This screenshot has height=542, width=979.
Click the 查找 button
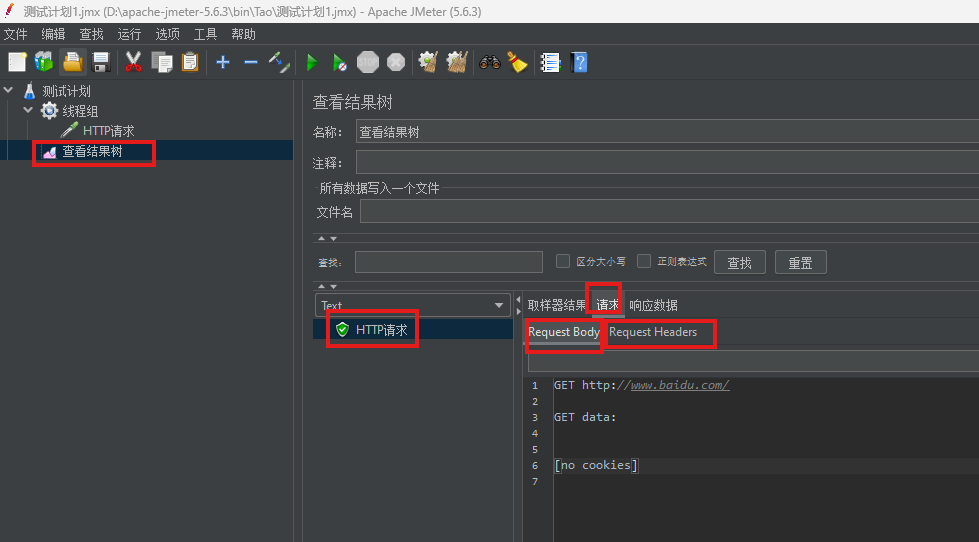pos(739,263)
